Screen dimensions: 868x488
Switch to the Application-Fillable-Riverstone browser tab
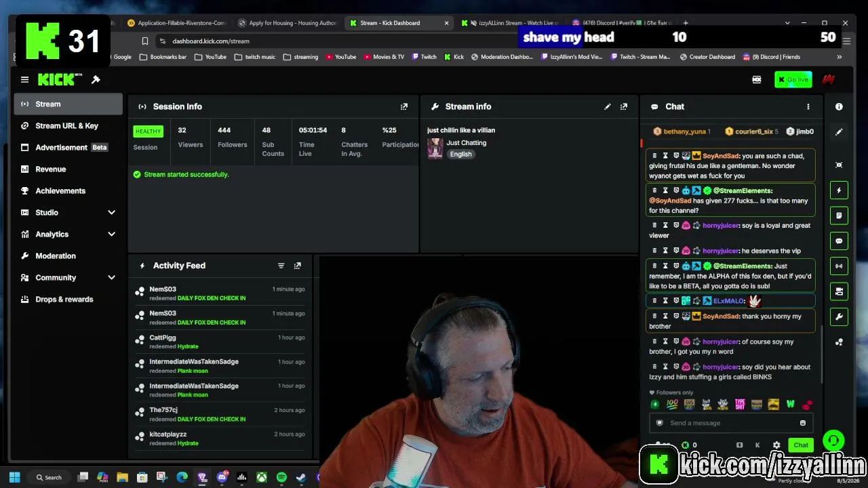tap(176, 23)
